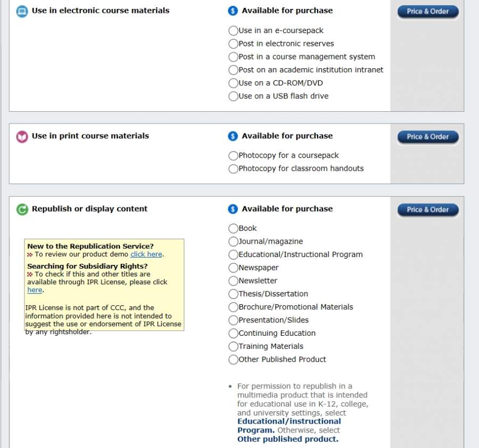Click dollar icon in electronic course section
This screenshot has width=479, height=448.
(x=233, y=11)
